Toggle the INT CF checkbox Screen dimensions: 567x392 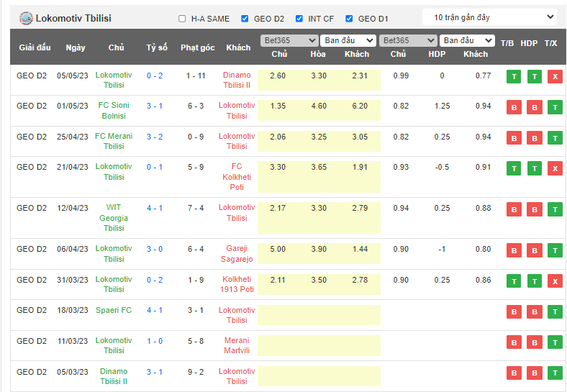299,19
